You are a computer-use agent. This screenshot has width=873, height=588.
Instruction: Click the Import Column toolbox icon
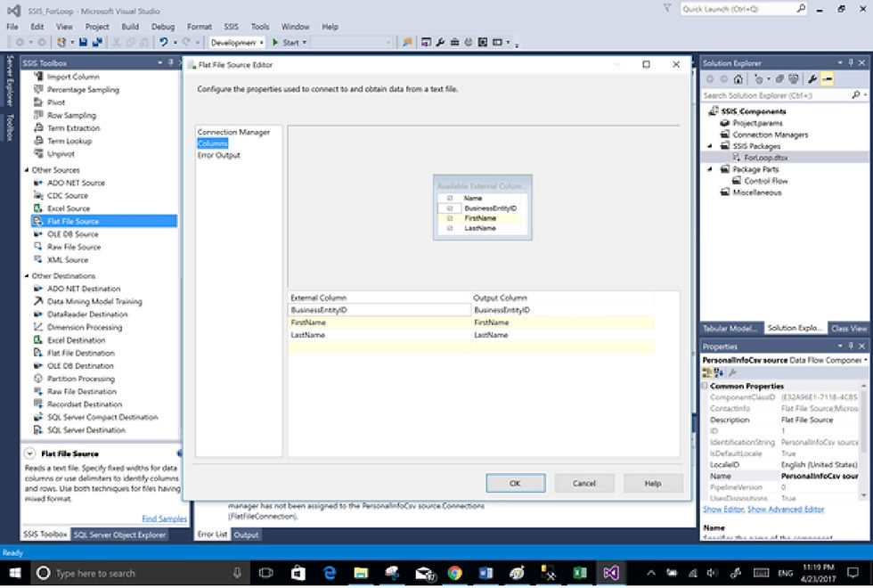37,77
